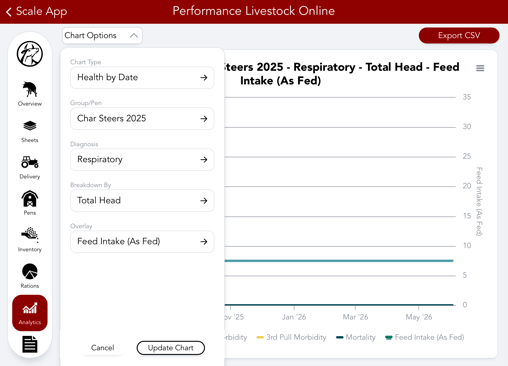Click the chart title text
Viewport: 508px width, 366px height.
pos(342,74)
